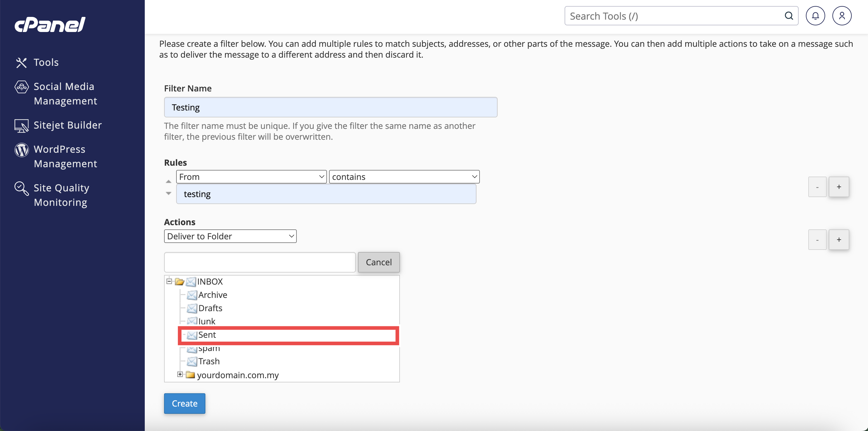
Task: Click the search magnifier icon
Action: coord(788,16)
